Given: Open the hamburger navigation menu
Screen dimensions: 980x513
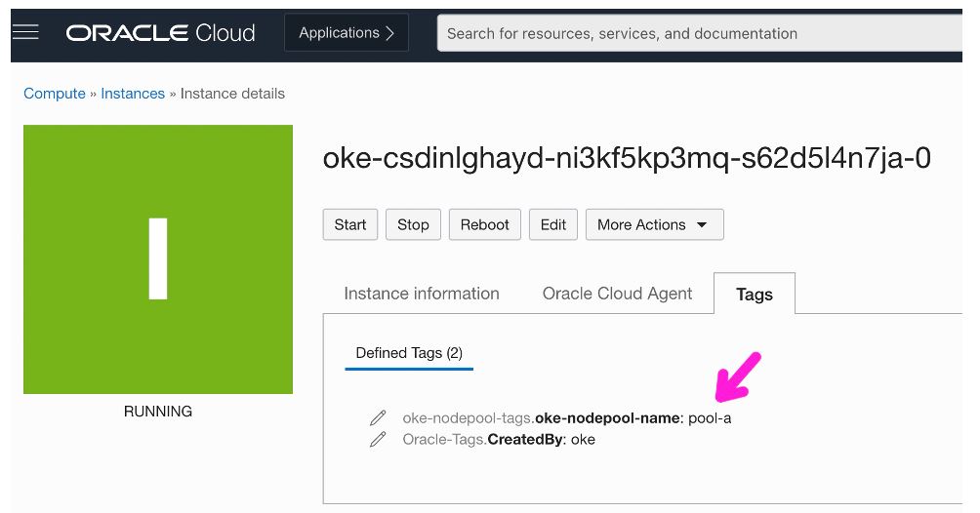Looking at the screenshot, I should (x=25, y=32).
